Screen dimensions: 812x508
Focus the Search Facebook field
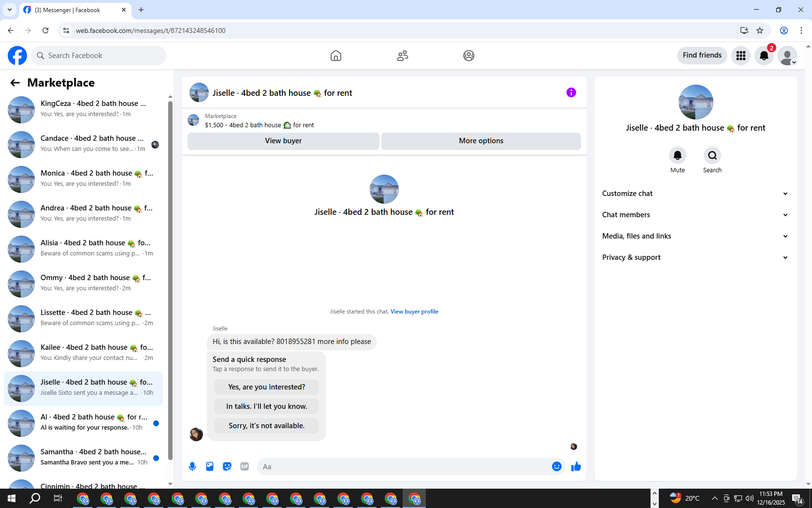tap(99, 56)
